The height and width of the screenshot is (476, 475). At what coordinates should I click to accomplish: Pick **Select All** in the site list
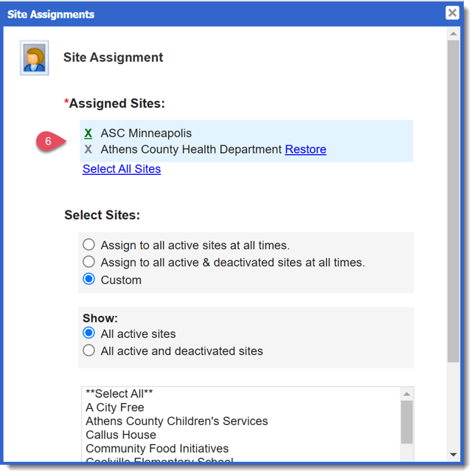(x=119, y=394)
